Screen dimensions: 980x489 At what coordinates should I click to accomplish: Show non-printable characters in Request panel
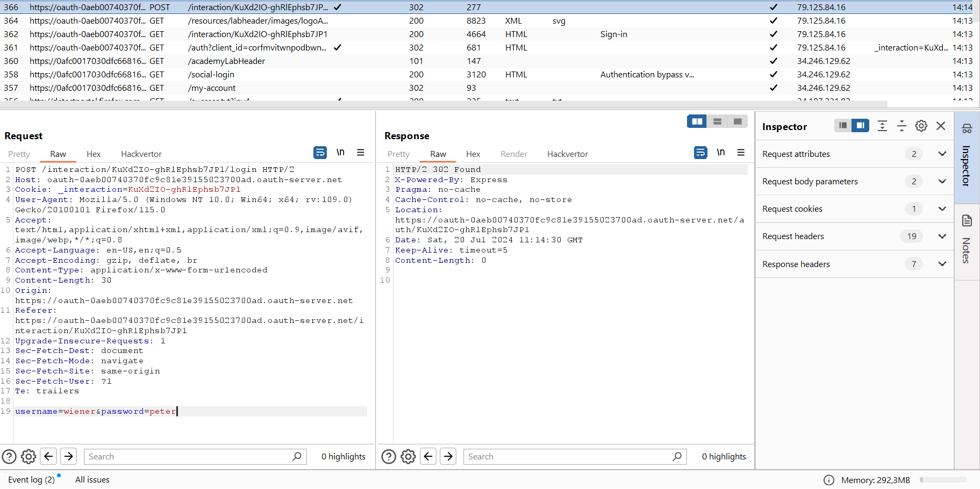(x=340, y=153)
